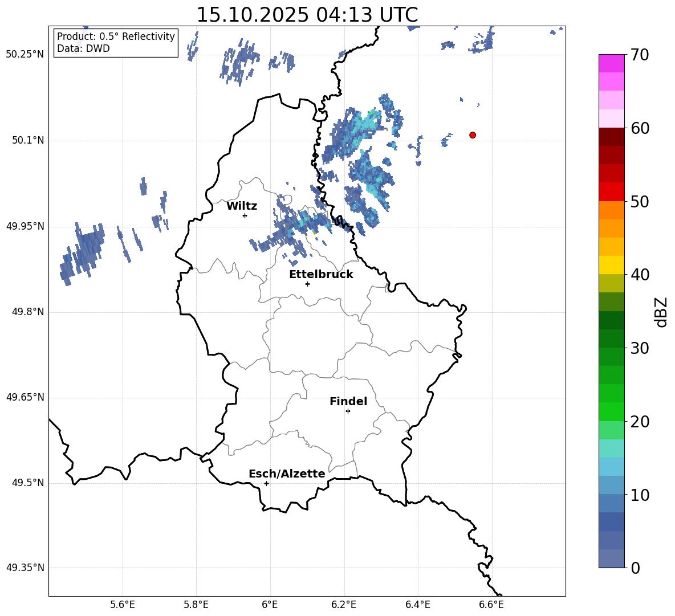Click the colorbar label 50
Image resolution: width=675 pixels, height=616 pixels.
pos(640,202)
